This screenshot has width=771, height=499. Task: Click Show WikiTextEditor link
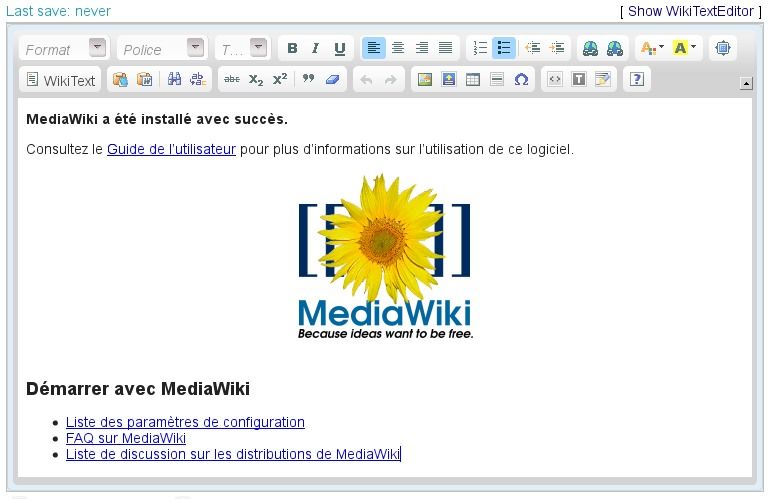pyautogui.click(x=691, y=11)
